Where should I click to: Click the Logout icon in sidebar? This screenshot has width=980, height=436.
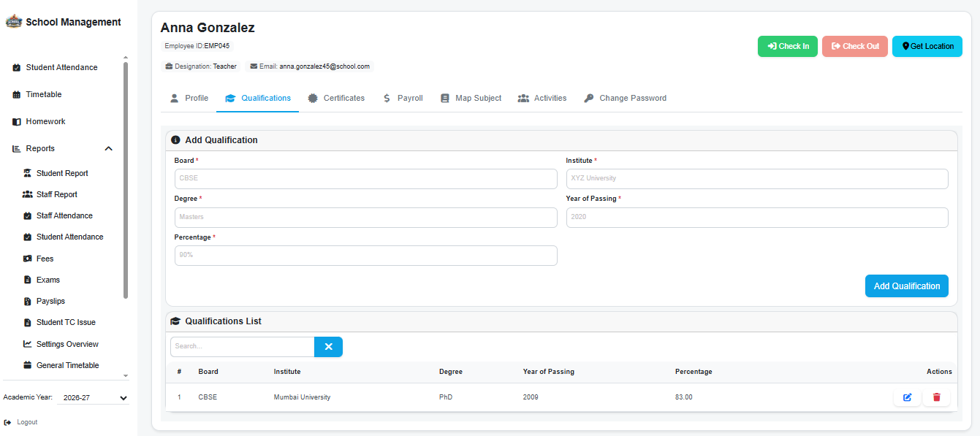tap(7, 422)
